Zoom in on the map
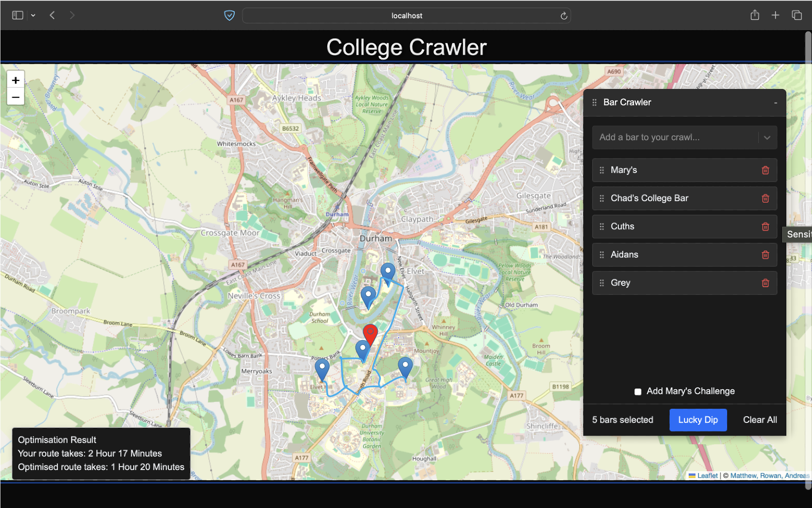The width and height of the screenshot is (812, 508). [x=16, y=80]
